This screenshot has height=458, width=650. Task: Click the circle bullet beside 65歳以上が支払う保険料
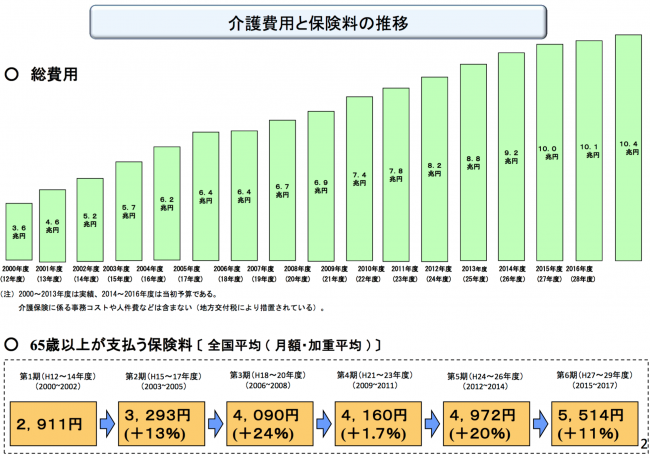12,343
